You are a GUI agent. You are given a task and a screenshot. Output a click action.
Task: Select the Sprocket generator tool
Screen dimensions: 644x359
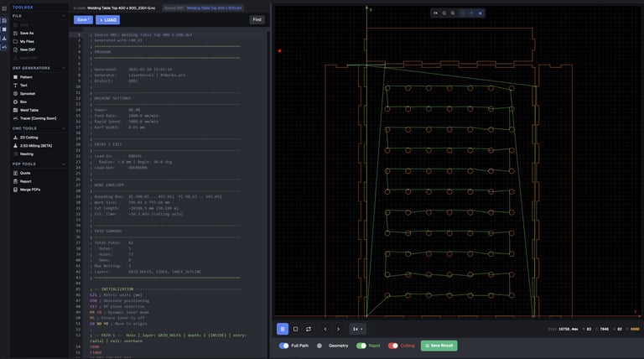28,93
